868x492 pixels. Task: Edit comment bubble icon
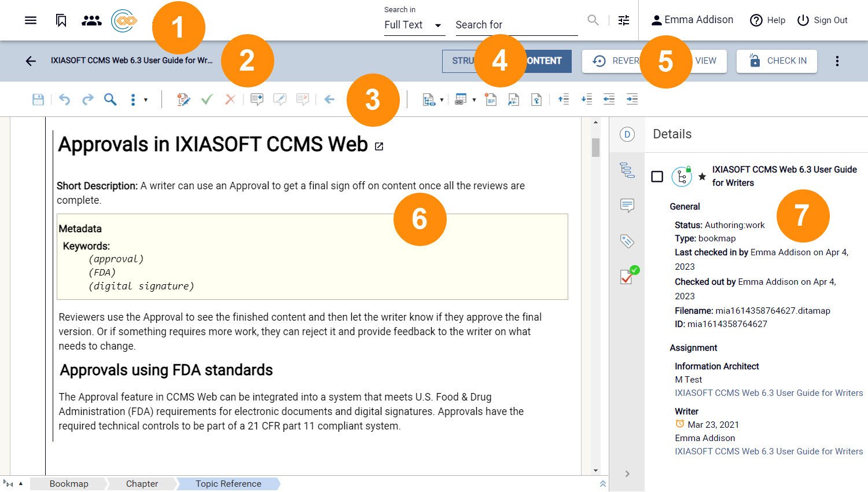point(279,100)
